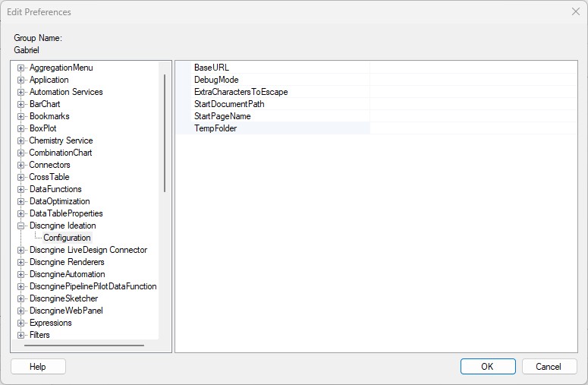
Task: Expand the Discngine LiveDesign Connector node
Action: click(21, 251)
